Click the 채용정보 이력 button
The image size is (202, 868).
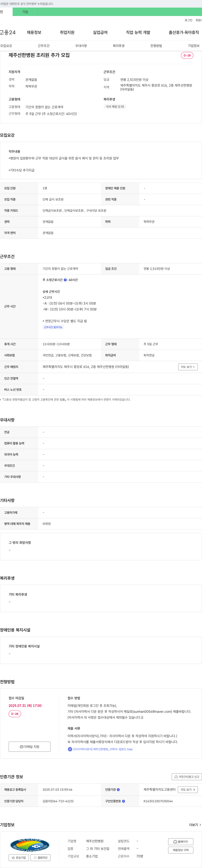click(181, 850)
